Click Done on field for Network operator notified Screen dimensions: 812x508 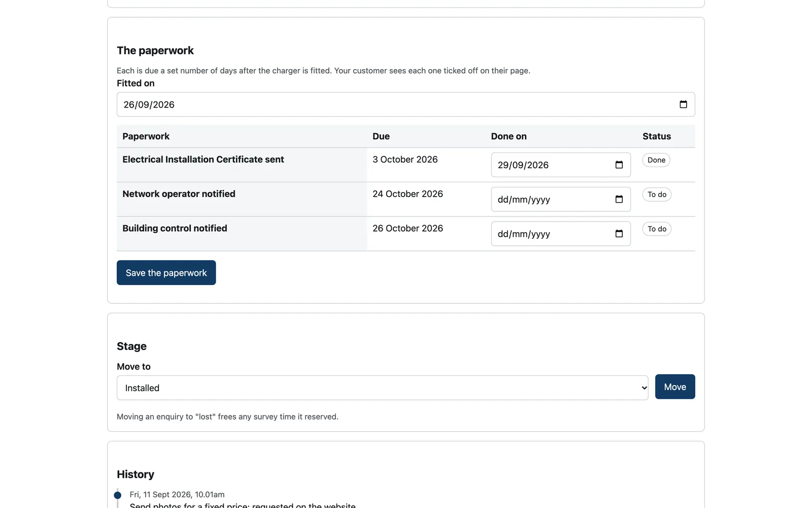coord(561,199)
